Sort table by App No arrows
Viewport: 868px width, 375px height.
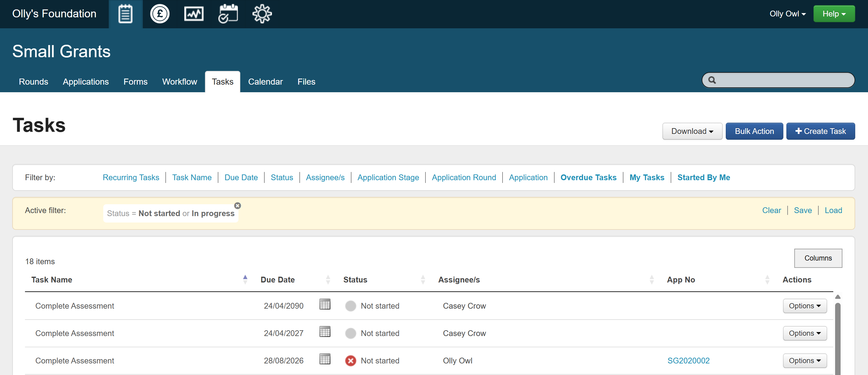pyautogui.click(x=767, y=279)
